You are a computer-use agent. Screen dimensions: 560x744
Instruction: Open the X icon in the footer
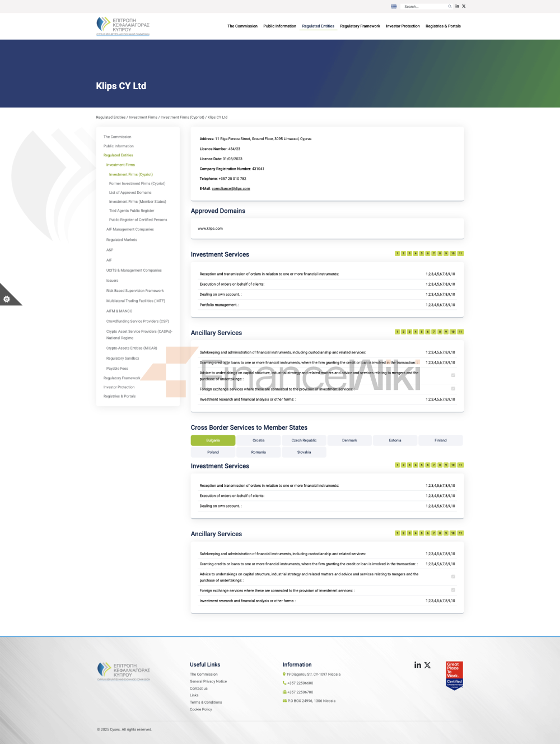click(427, 665)
